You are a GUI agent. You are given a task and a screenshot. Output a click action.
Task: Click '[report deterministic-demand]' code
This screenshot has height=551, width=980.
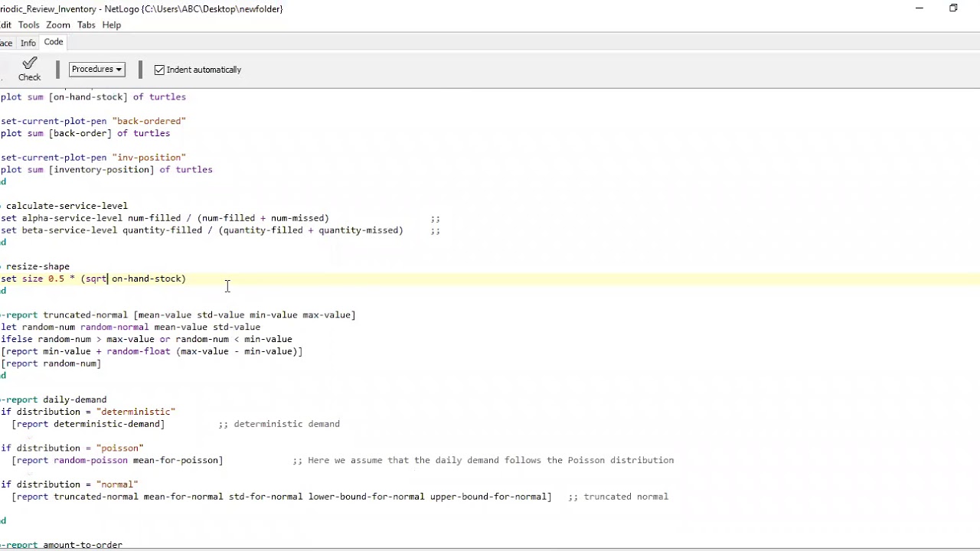tap(88, 424)
